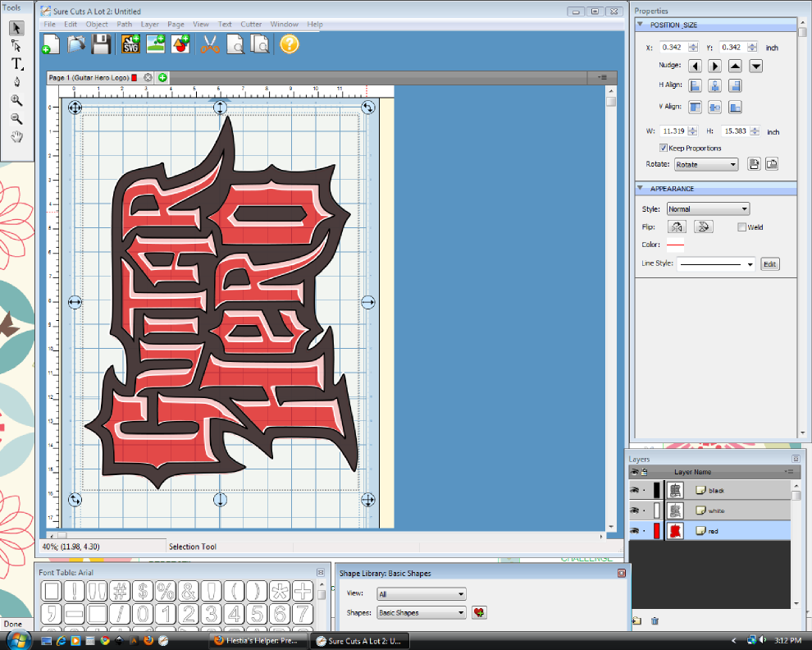Flip shape vertically
This screenshot has height=650, width=812.
tap(703, 227)
